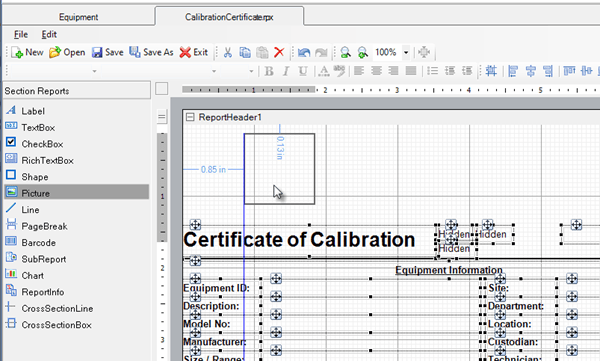
Task: Set text alignment to left
Action: pyautogui.click(x=359, y=71)
